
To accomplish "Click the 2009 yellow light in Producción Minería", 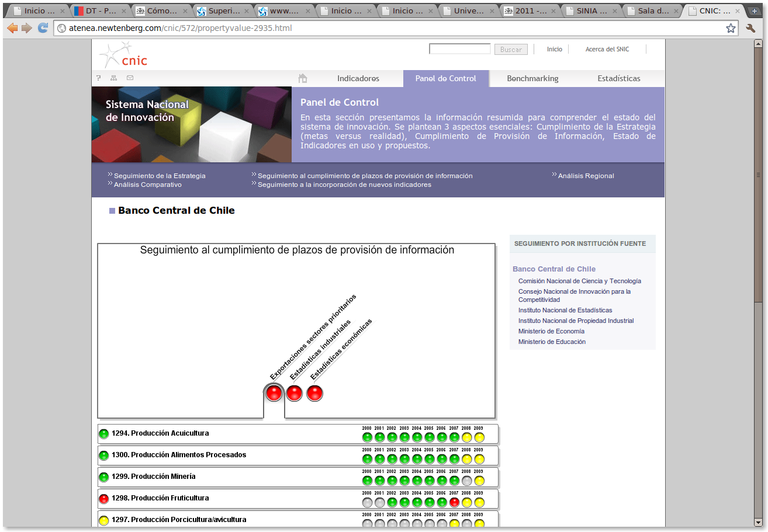I will coord(479,481).
